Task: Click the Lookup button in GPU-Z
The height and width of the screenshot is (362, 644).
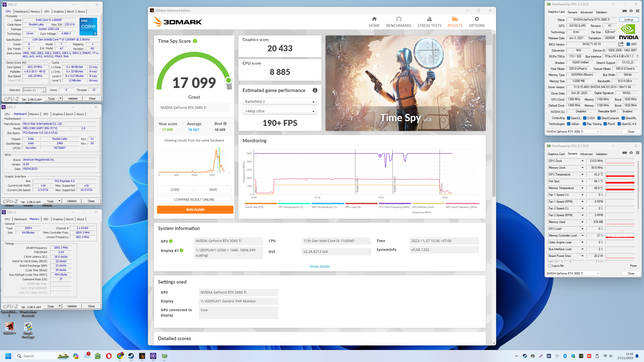Action: pos(628,20)
